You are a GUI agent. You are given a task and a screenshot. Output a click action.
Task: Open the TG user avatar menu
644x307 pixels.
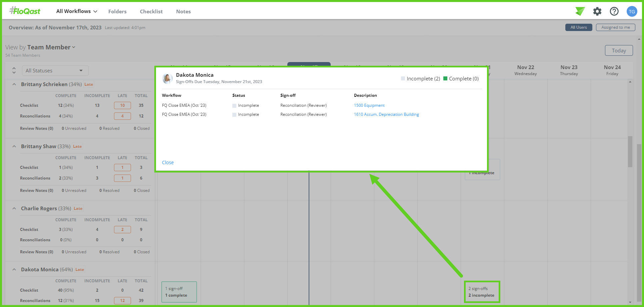click(x=632, y=11)
